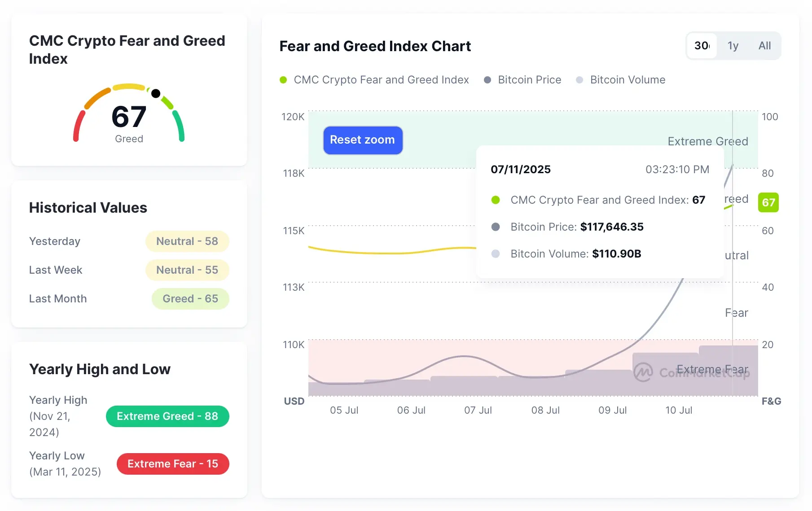Viewport: 812px width, 511px height.
Task: Click the Extreme Greed - 88 badge
Action: pos(167,416)
